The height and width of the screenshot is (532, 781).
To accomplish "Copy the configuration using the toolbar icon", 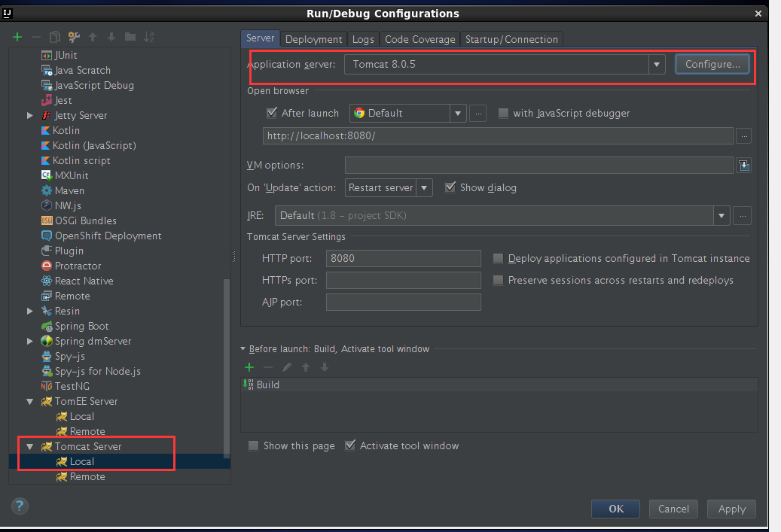I will click(55, 37).
